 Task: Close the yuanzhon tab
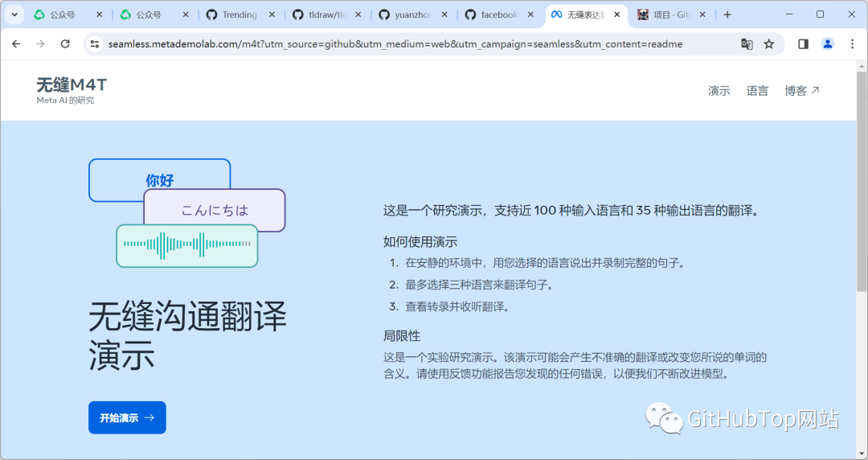(444, 15)
